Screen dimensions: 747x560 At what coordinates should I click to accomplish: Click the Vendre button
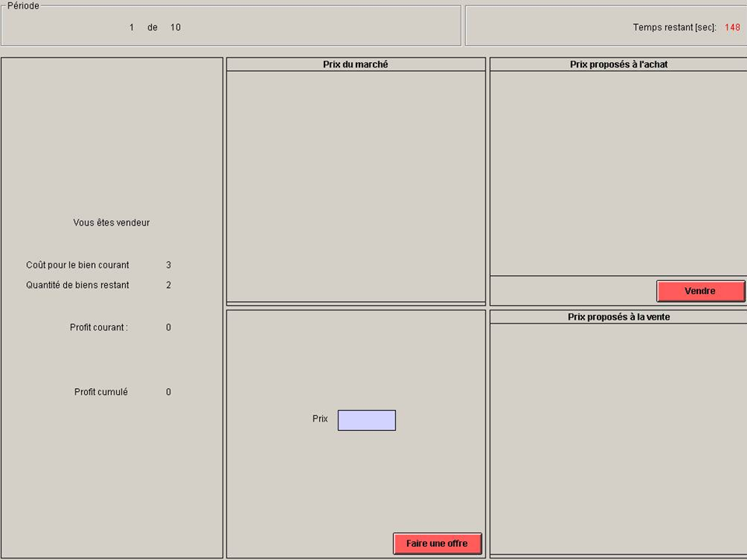pyautogui.click(x=700, y=291)
